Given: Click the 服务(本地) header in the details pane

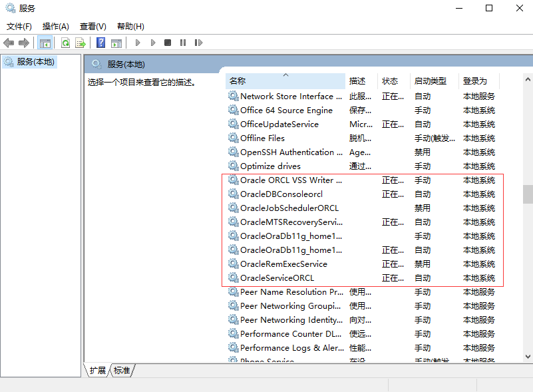Looking at the screenshot, I should [126, 65].
